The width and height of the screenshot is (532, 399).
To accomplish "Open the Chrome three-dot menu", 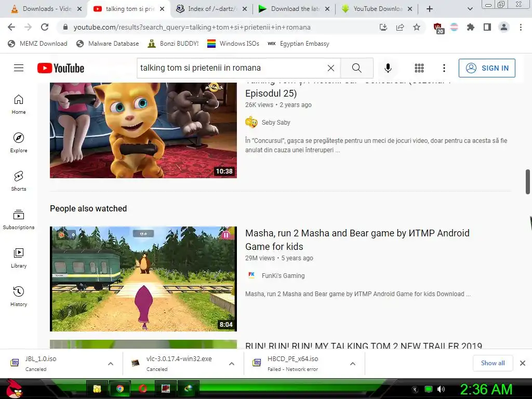I will point(521,27).
